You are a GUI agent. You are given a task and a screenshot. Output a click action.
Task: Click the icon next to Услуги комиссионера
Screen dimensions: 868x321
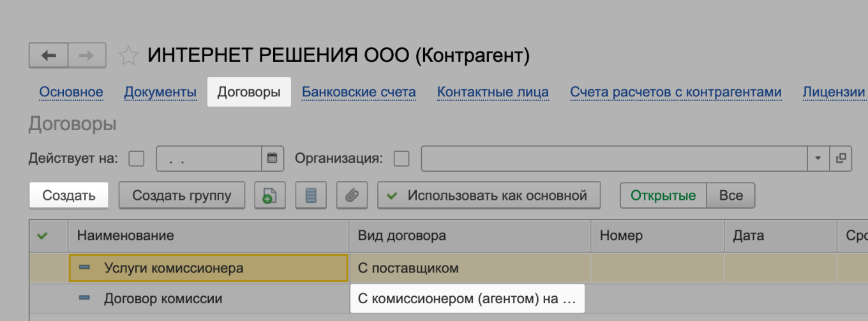tap(84, 268)
